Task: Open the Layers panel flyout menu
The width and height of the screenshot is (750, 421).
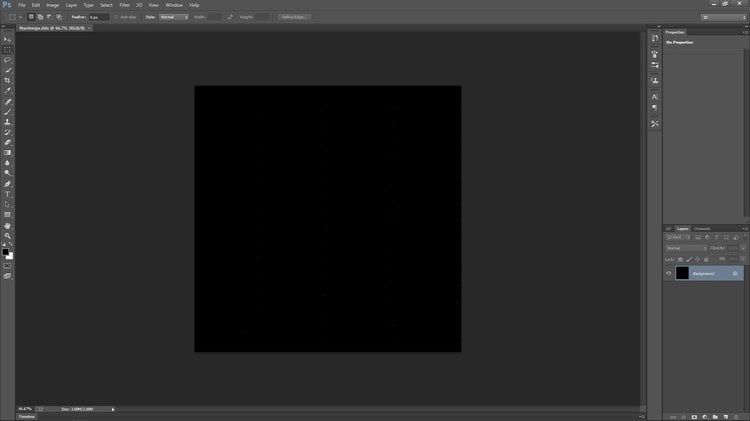Action: pos(745,229)
